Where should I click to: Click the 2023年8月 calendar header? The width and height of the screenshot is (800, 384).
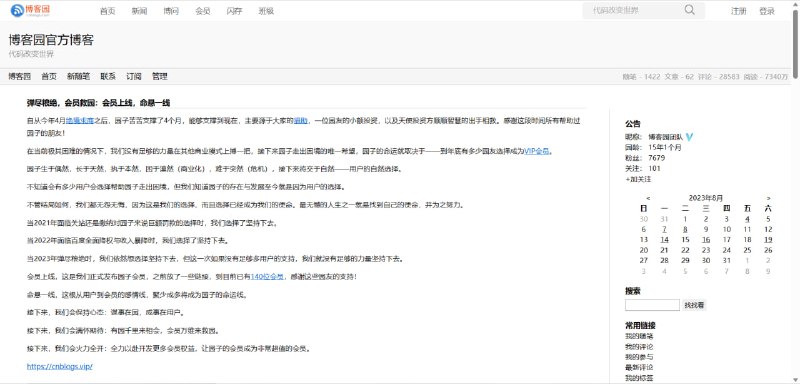(706, 198)
